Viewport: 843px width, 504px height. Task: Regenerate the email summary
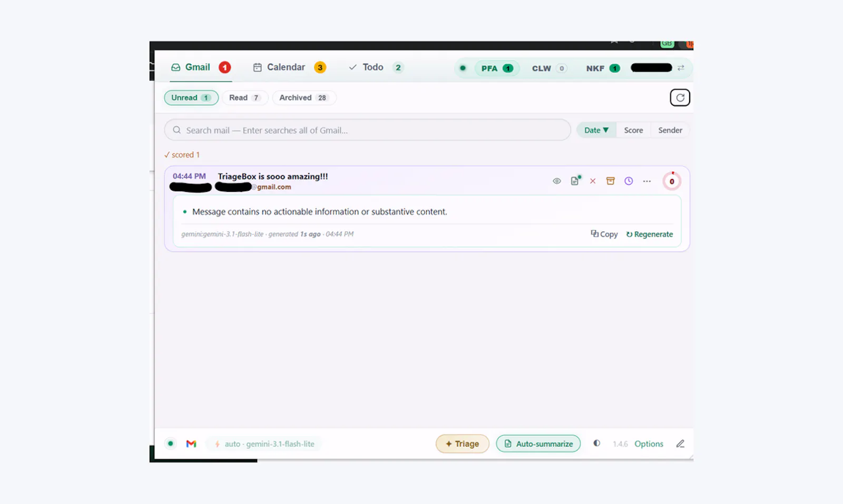650,234
